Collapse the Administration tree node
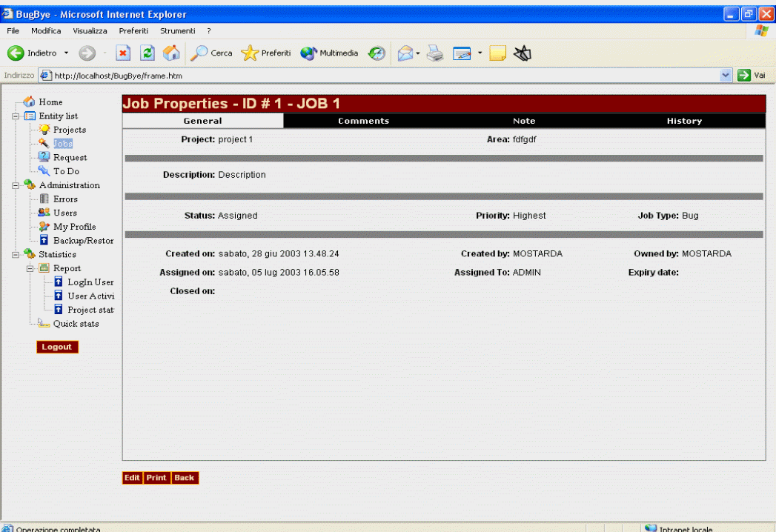This screenshot has width=776, height=532. (16, 185)
